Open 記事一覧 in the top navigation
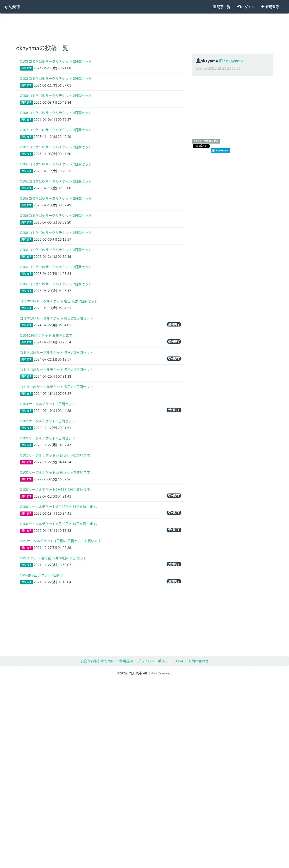Screen dimensions: 289x868 tap(221, 7)
